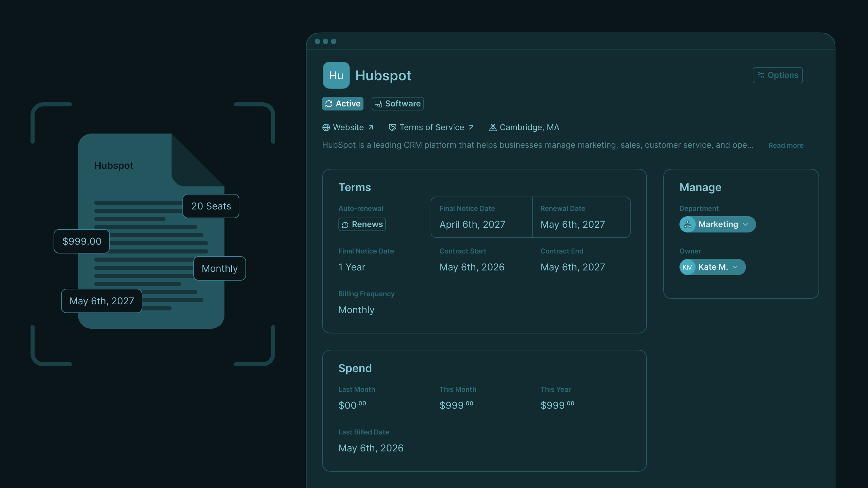Viewport: 868px width, 488px height.
Task: Click the Hu Hubspot logo icon
Action: pos(336,75)
